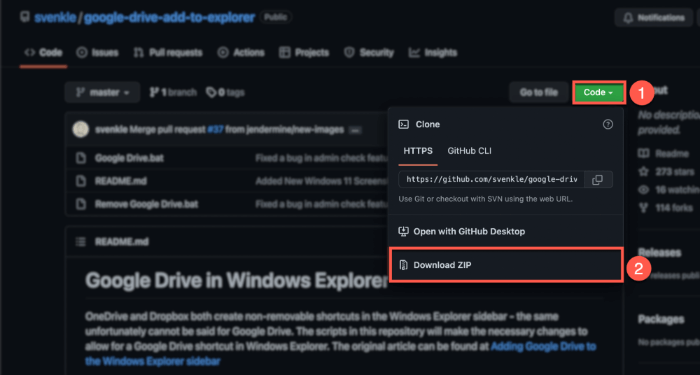This screenshot has width=700, height=375.
Task: Click the tag icon beside 0 tags
Action: point(211,92)
